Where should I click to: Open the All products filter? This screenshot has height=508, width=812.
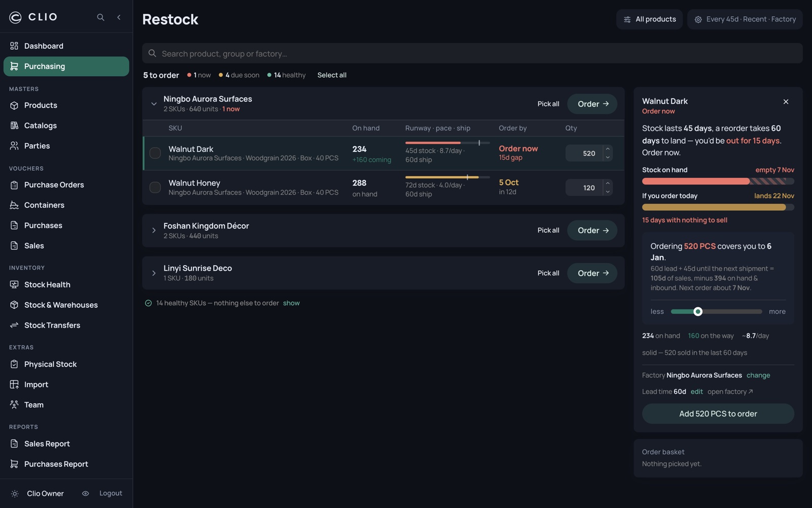650,19
